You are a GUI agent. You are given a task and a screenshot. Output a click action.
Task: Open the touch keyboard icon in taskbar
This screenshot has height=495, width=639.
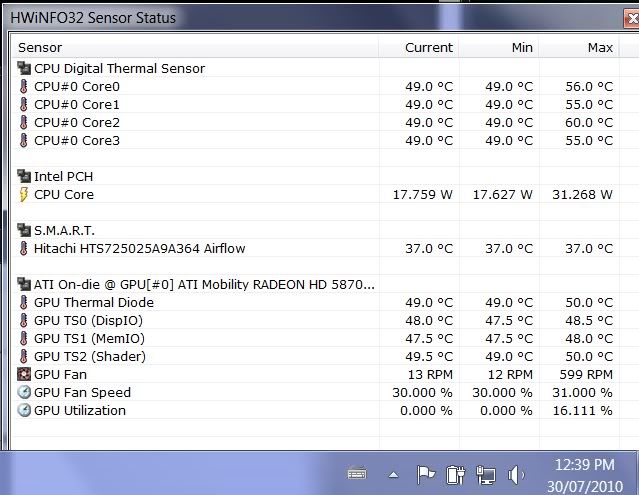pos(357,473)
